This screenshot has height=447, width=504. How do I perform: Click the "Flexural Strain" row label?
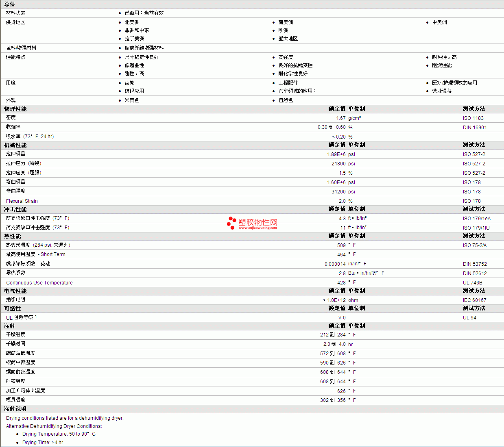coord(22,201)
